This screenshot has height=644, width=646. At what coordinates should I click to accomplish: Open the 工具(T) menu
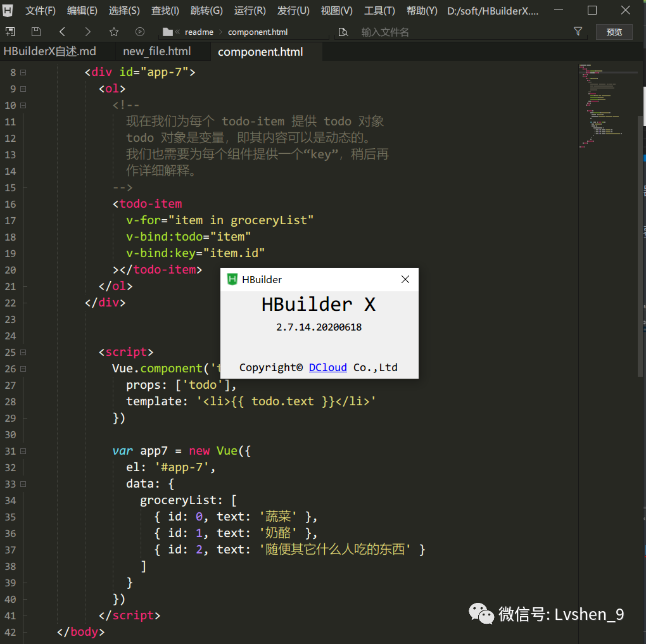point(379,11)
